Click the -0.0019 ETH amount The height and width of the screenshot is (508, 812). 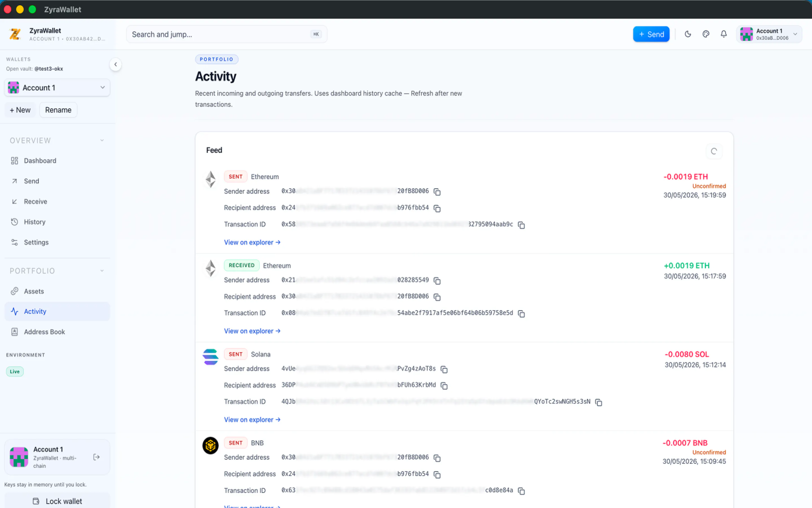685,177
